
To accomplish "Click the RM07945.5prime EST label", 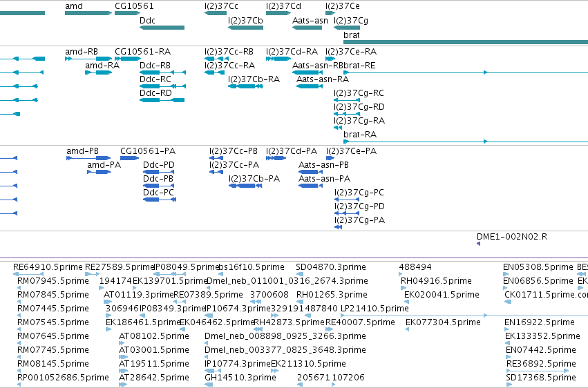I will (53, 281).
